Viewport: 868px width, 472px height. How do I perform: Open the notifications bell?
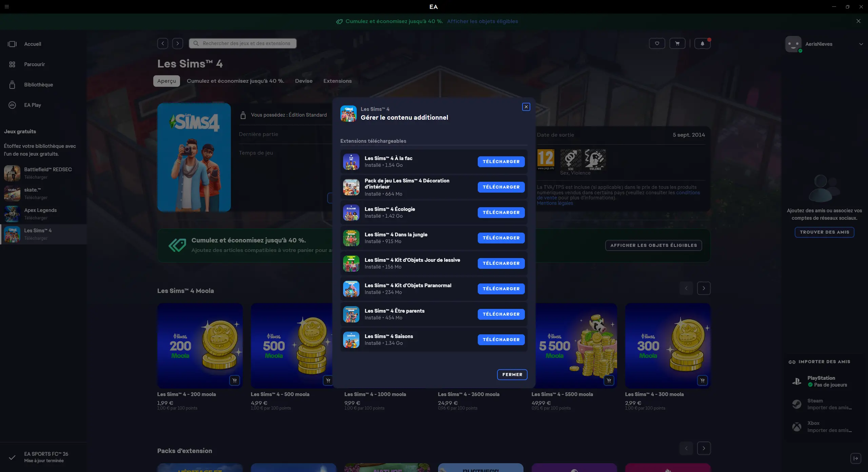703,43
